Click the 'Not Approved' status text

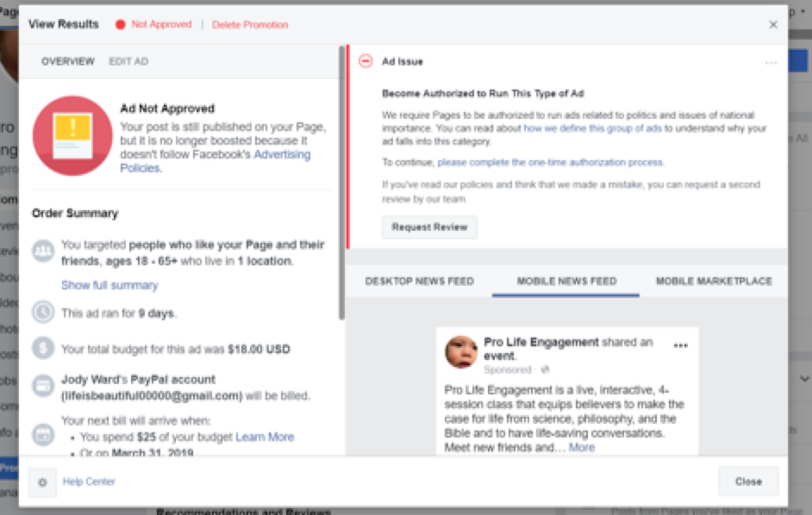(x=161, y=24)
